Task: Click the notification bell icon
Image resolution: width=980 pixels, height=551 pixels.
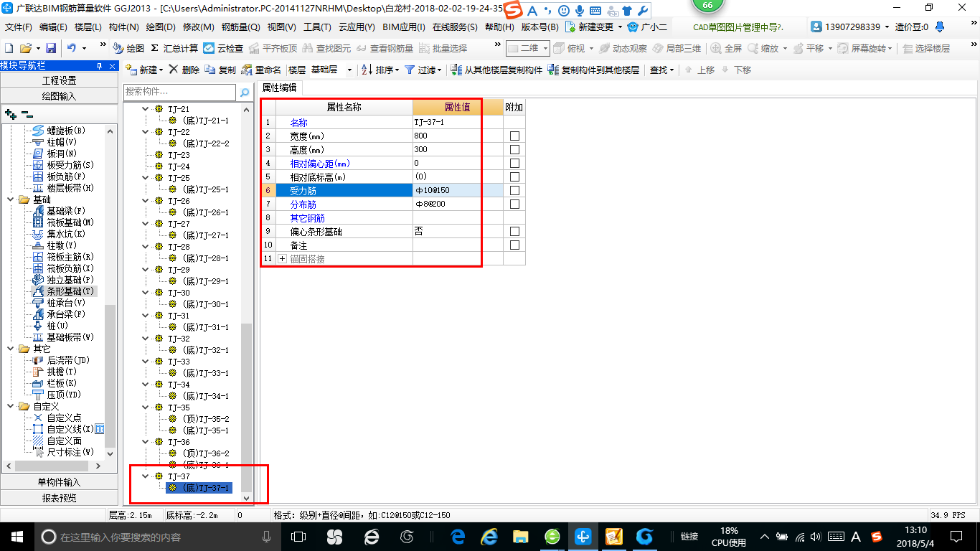Action: [x=941, y=27]
